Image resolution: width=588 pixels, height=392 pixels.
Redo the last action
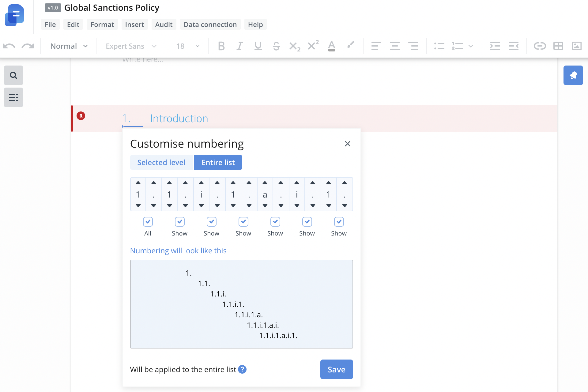tap(28, 46)
